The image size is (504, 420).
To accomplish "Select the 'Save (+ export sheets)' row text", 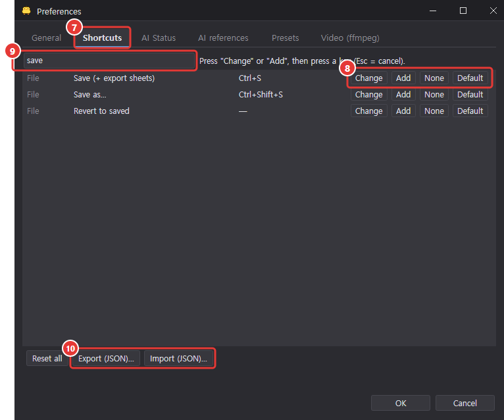I will (x=114, y=78).
